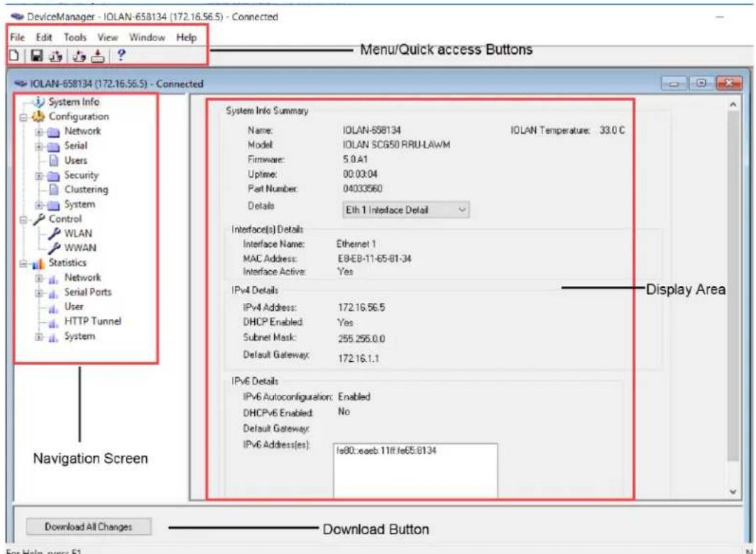The width and height of the screenshot is (756, 554).
Task: Expand the Security folder
Action: [x=39, y=176]
